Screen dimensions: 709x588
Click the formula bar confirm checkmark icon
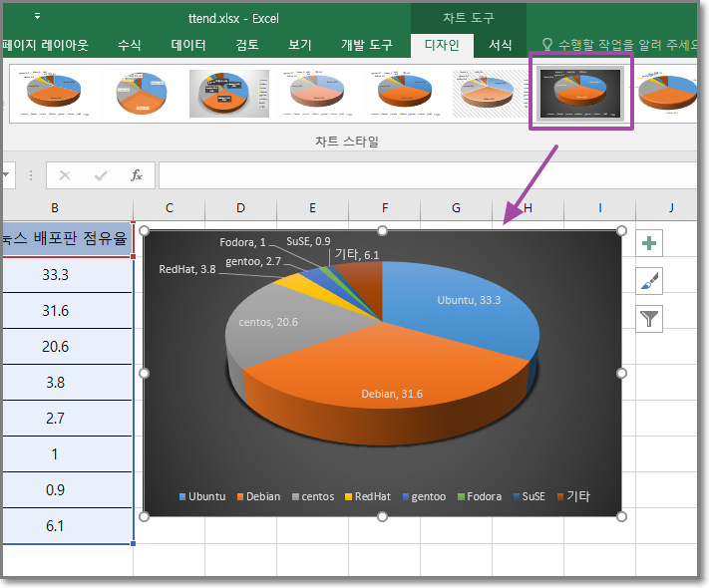click(x=101, y=175)
